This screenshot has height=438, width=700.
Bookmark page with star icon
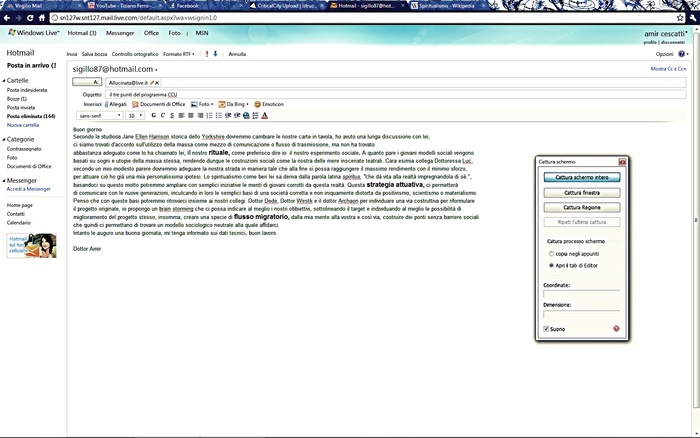(x=680, y=18)
